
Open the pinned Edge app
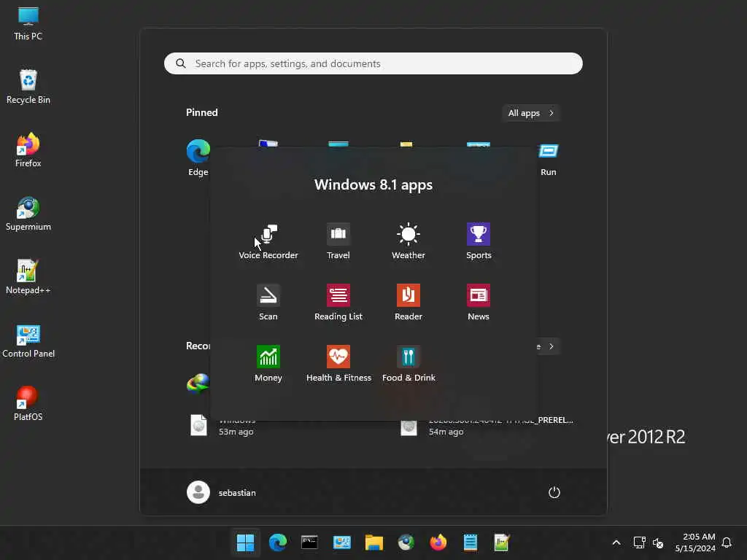point(198,157)
